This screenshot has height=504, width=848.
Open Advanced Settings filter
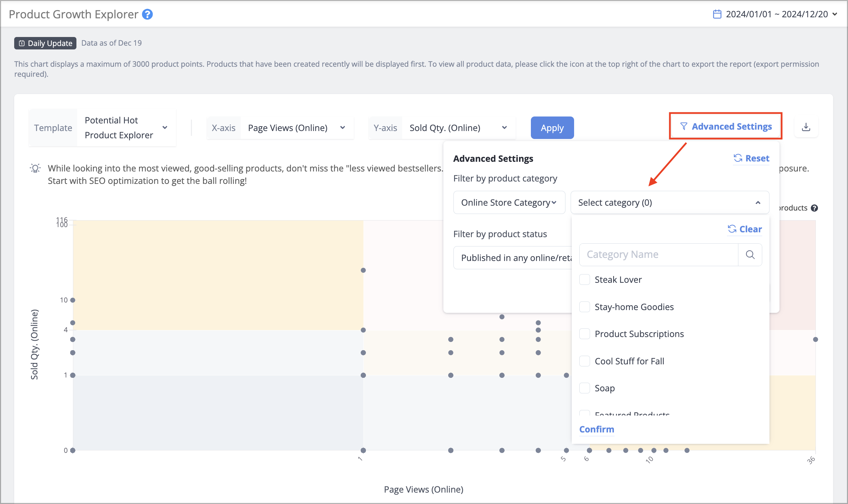coord(726,127)
